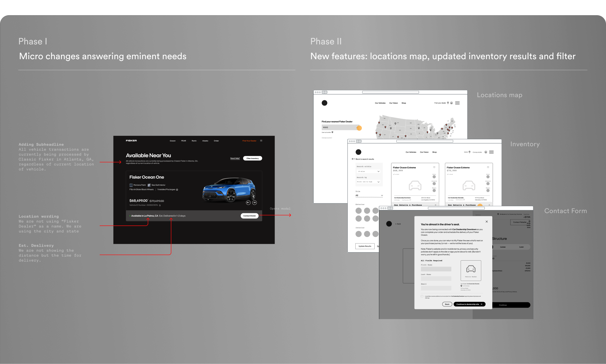
Task: Select Wheels swatch on the $70,999 card
Action: point(488,190)
